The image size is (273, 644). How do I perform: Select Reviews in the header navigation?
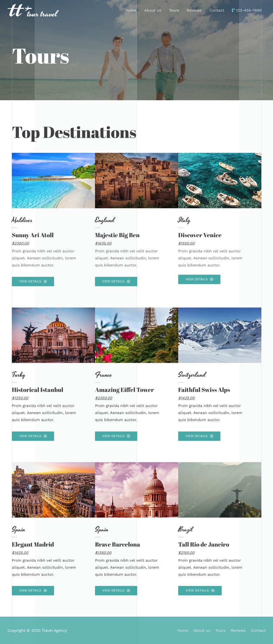194,10
